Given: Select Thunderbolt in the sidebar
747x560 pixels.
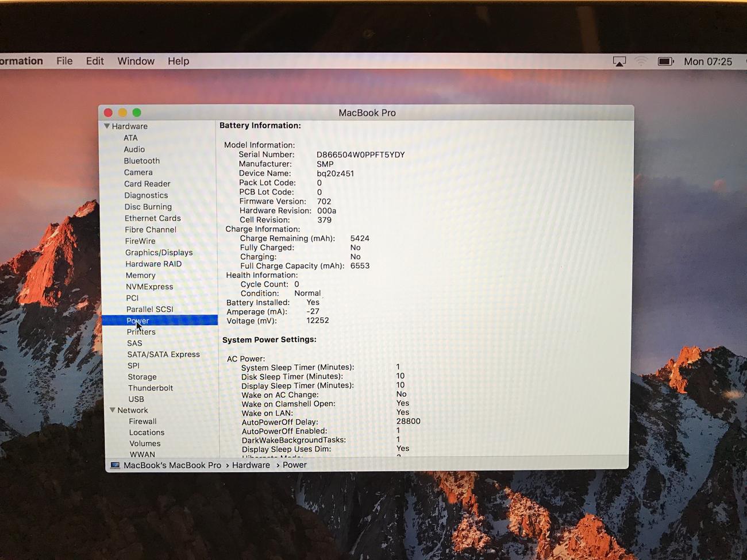Looking at the screenshot, I should (151, 388).
